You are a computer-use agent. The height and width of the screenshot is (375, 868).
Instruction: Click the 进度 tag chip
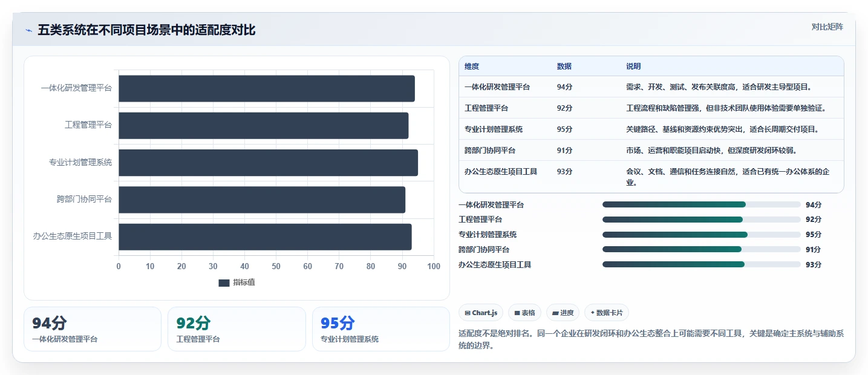[563, 313]
